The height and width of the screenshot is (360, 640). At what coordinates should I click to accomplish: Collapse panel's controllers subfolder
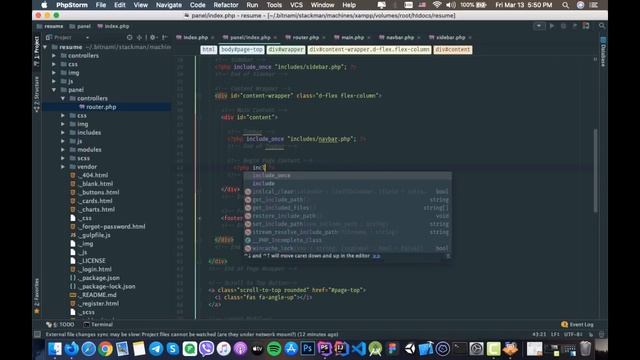(63, 98)
